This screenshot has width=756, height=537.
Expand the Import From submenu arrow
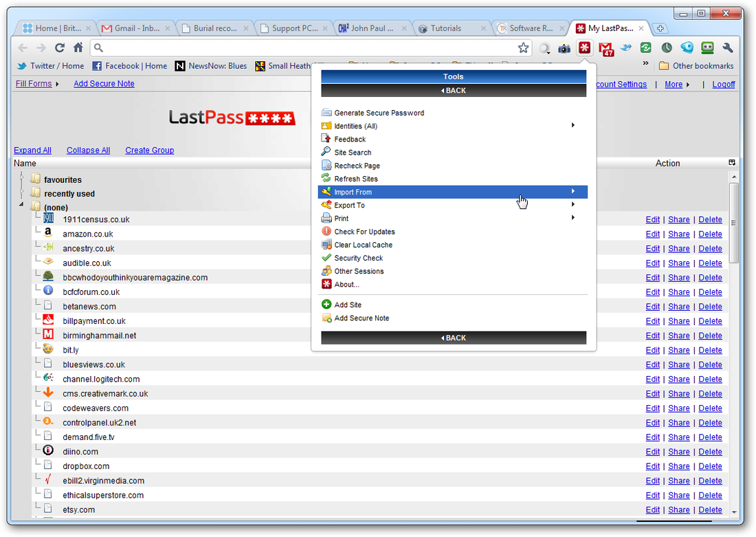coord(573,192)
